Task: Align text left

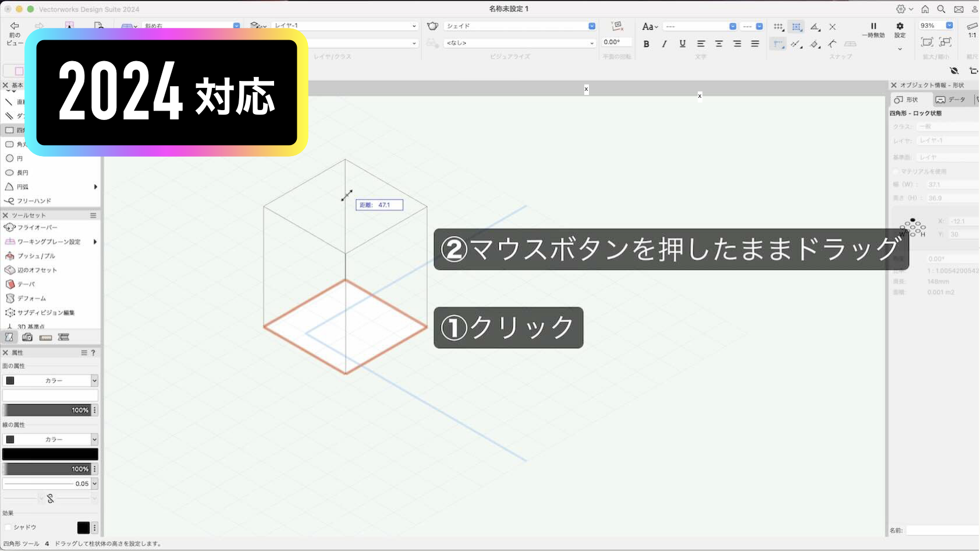Action: coord(701,44)
